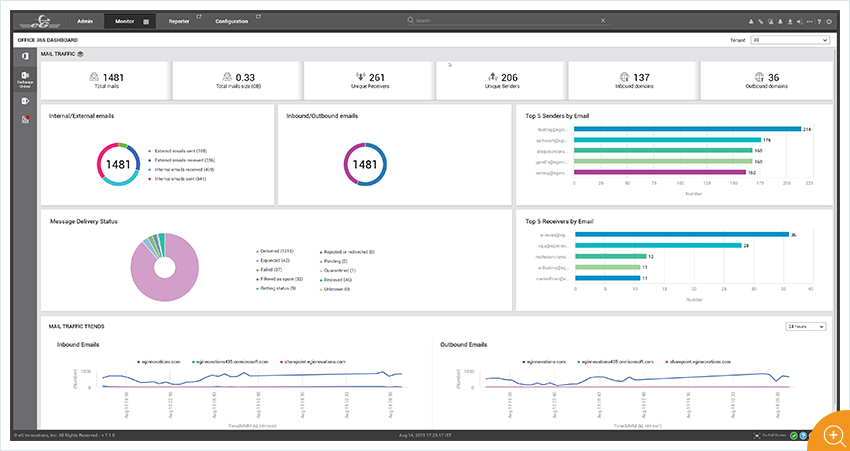Image resolution: width=850 pixels, height=451 pixels.
Task: Click the top blue bar (214) in Top Senders
Action: (687, 129)
